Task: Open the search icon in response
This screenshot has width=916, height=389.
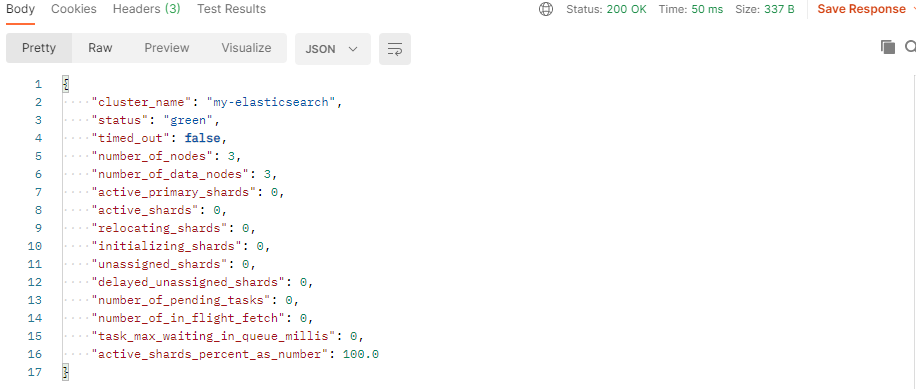Action: point(911,47)
